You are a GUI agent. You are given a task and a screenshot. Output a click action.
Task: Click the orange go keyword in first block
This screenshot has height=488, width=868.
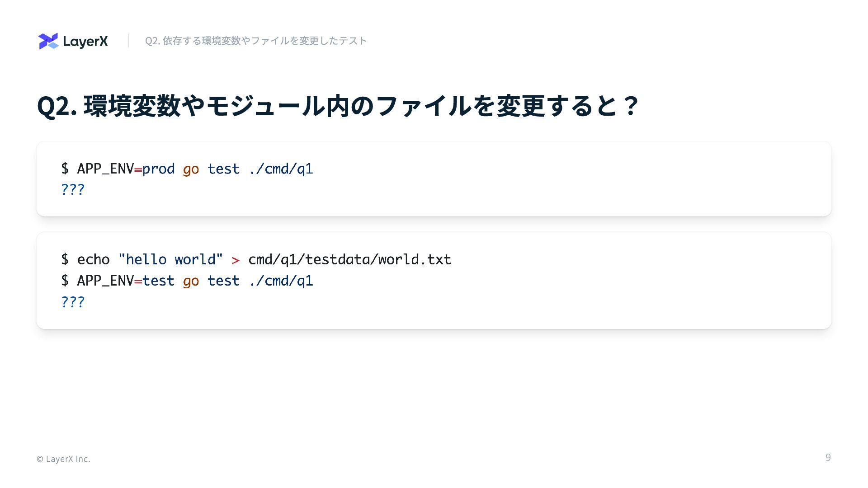pos(191,169)
